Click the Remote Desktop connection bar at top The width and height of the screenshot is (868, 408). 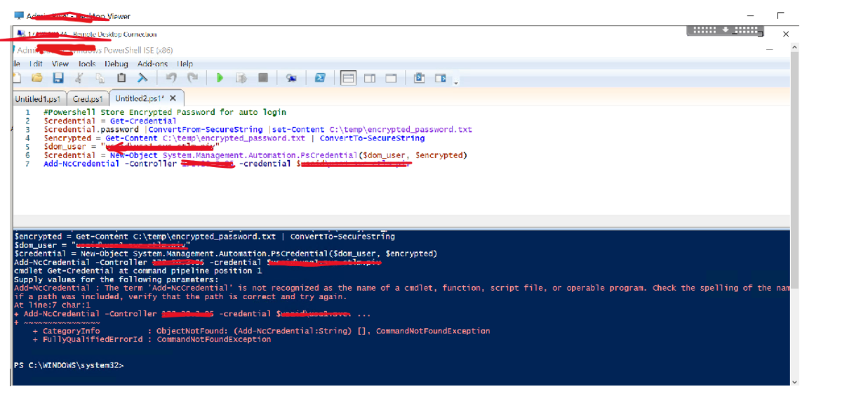click(x=725, y=30)
